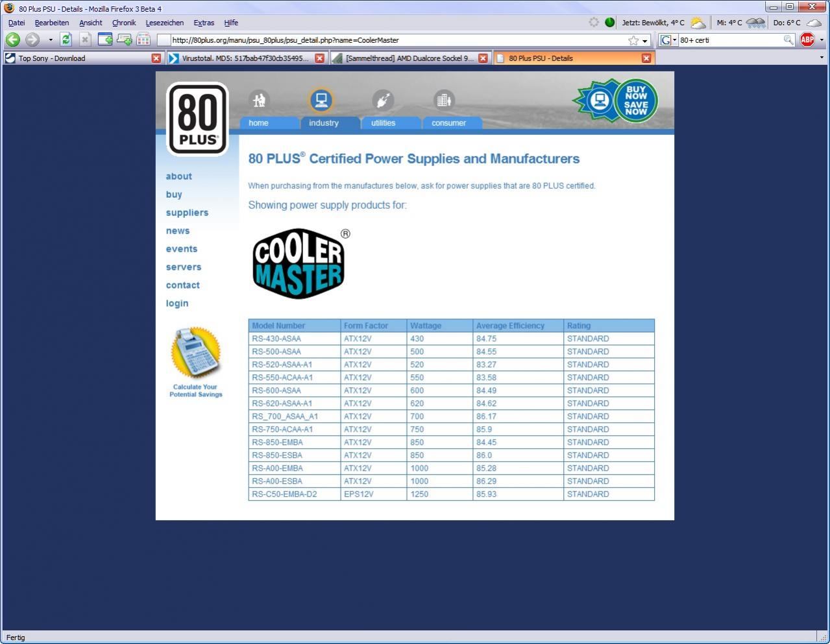
Task: Click the EPS12V form factor cell
Action: point(374,494)
